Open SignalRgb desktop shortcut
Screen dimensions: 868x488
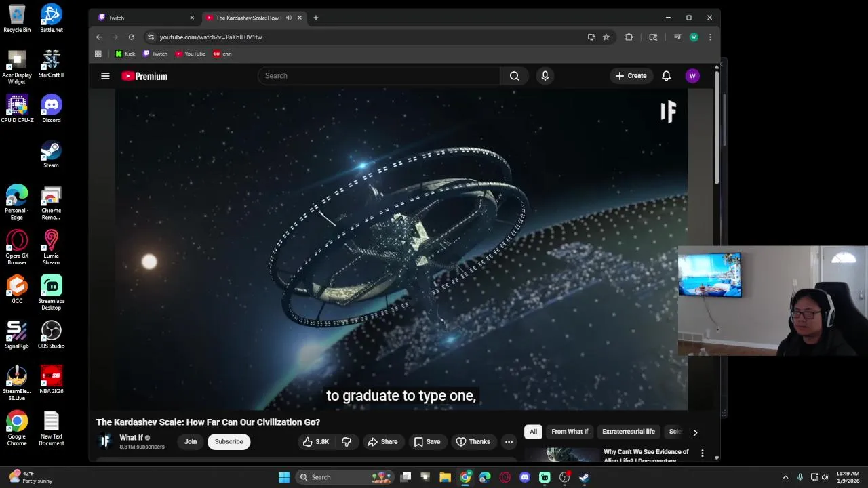17,334
